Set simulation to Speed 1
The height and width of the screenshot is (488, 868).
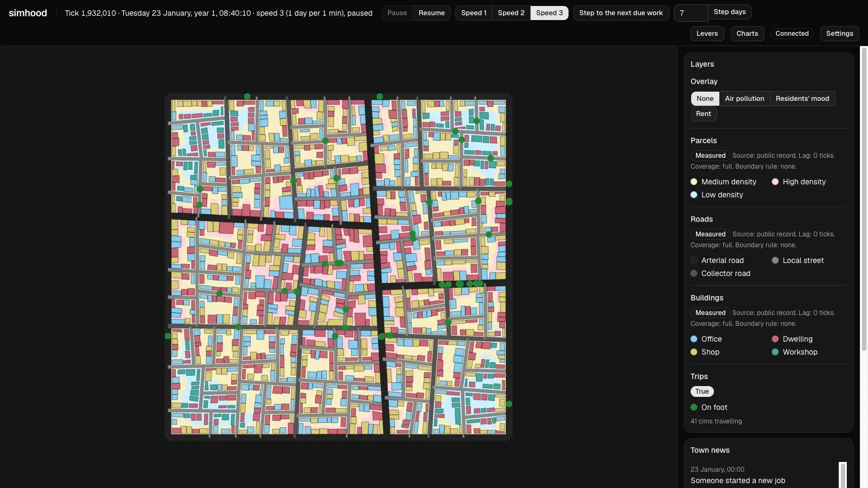(474, 13)
